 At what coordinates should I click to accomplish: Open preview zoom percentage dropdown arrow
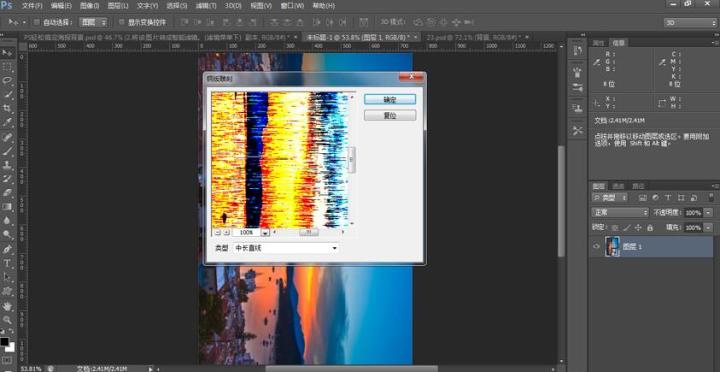click(x=265, y=233)
